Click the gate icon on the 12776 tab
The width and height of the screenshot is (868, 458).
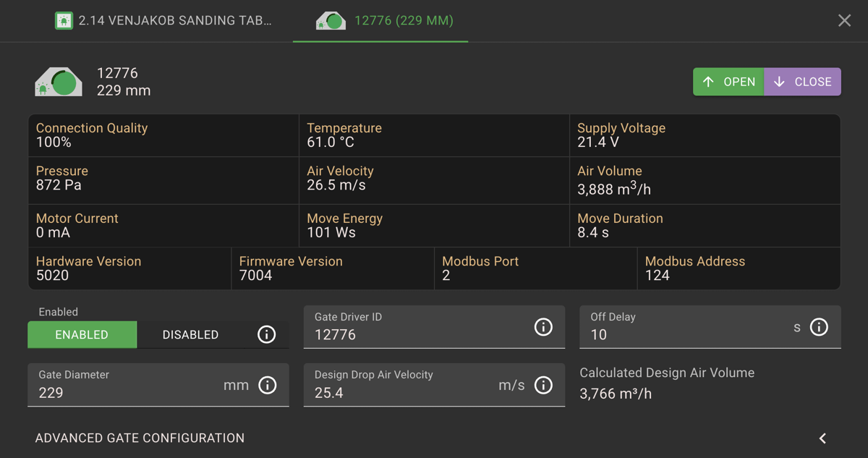pyautogui.click(x=331, y=20)
